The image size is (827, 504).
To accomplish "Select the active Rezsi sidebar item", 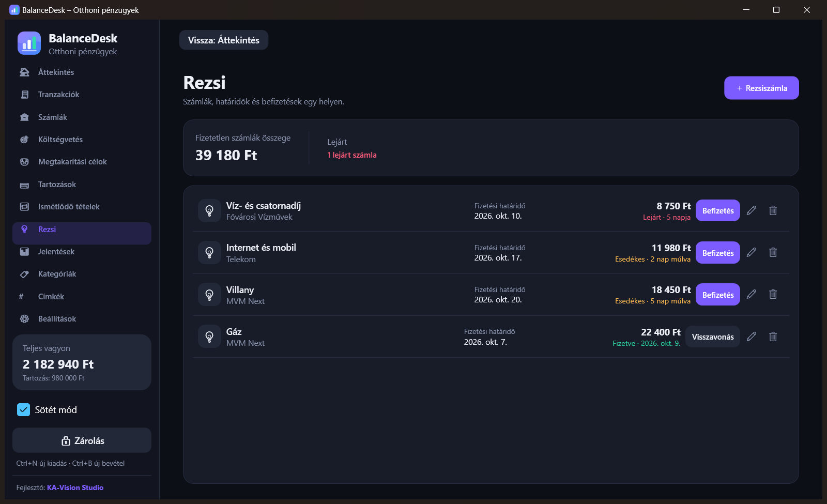I will [x=82, y=233].
